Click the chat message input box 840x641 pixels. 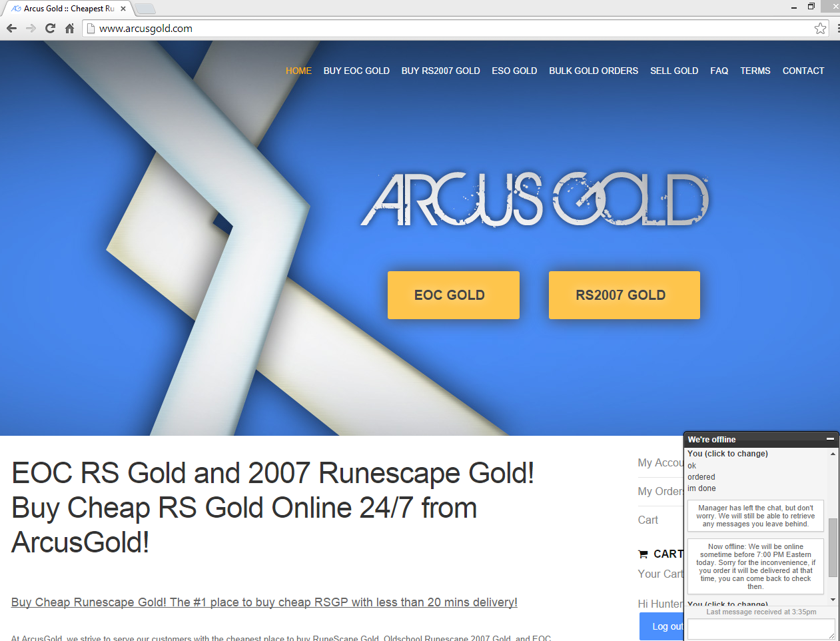point(761,629)
